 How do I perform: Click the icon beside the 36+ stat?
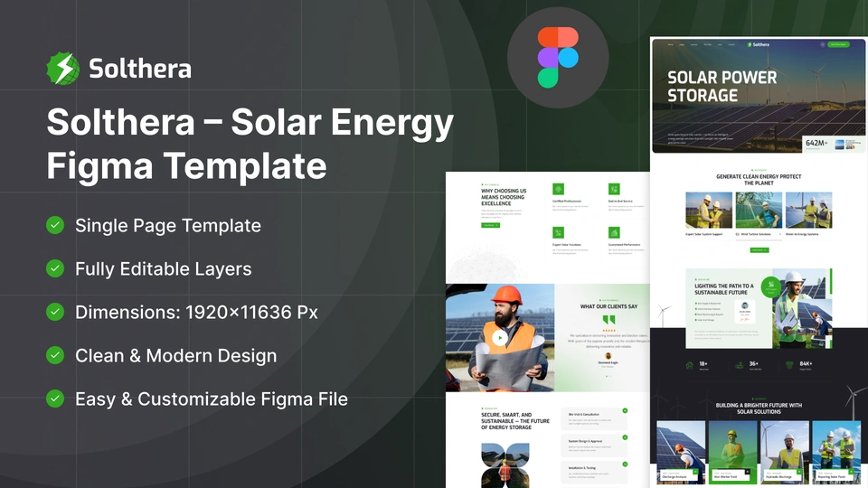click(x=739, y=365)
